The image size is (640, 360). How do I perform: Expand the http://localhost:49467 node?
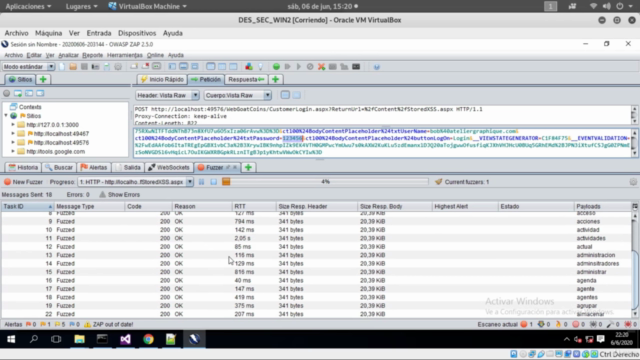pos(13,133)
